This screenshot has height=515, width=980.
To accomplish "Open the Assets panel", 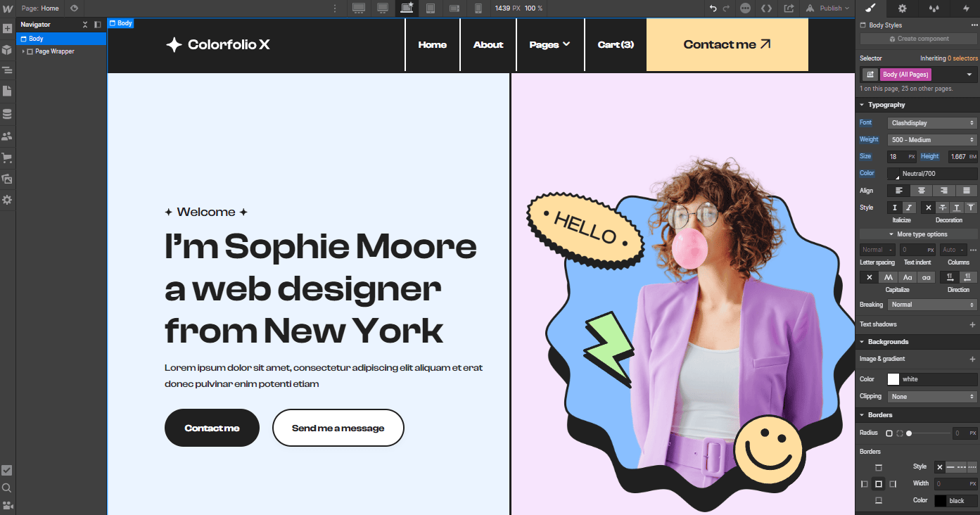I will pyautogui.click(x=8, y=178).
